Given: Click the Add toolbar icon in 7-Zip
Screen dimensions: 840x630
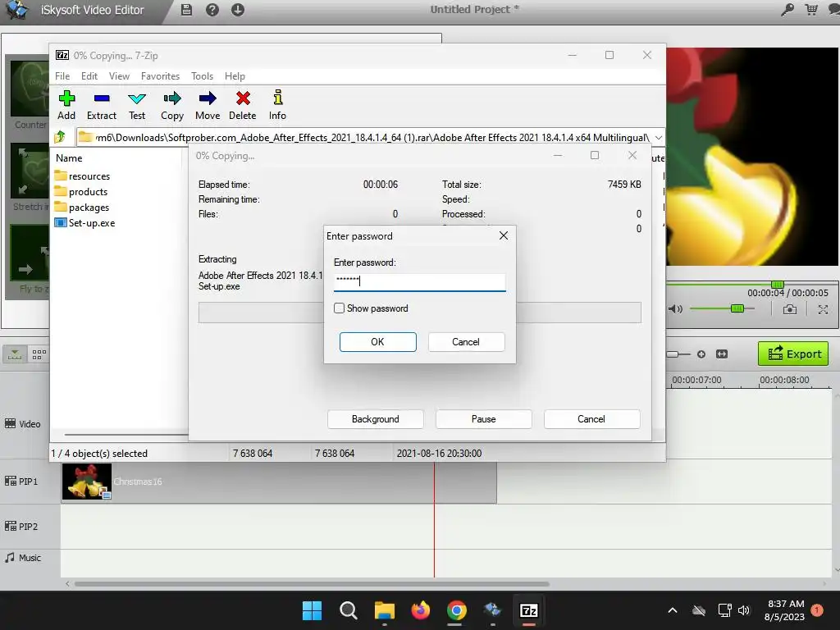Looking at the screenshot, I should 66,105.
